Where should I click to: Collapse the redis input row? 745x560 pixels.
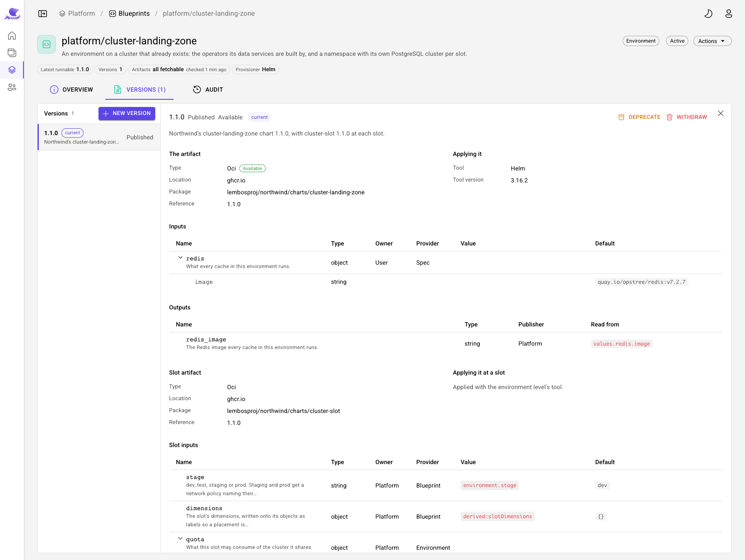pos(180,258)
